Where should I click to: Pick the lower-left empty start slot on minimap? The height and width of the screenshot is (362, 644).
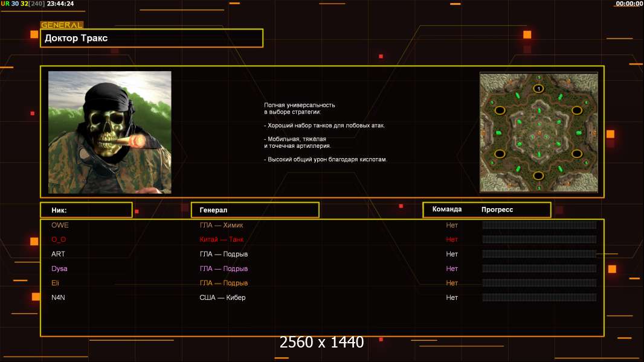pyautogui.click(x=500, y=154)
